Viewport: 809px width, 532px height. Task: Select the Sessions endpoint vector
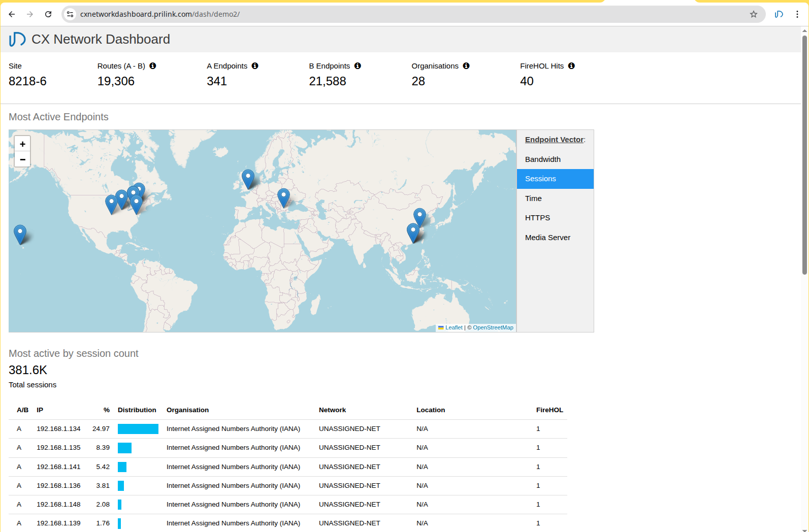540,179
